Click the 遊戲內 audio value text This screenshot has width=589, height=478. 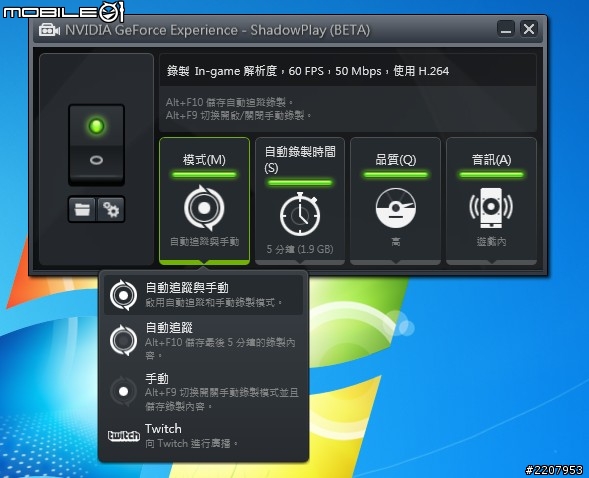[x=491, y=241]
